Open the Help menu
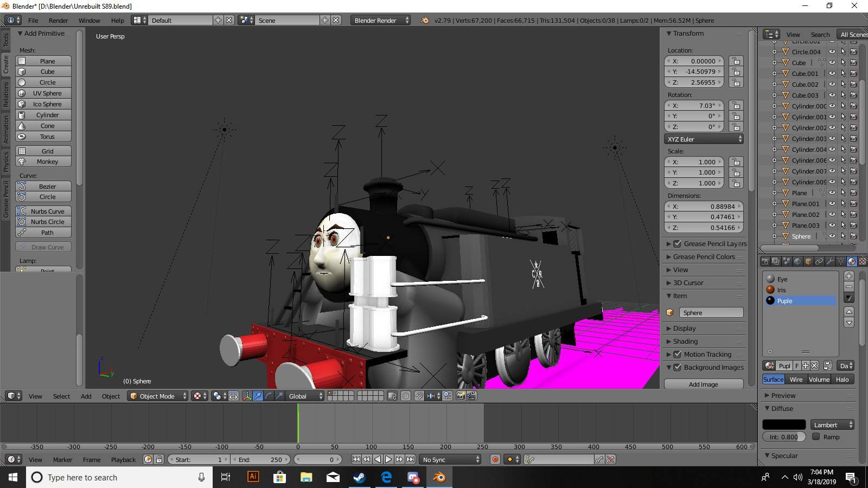Image resolution: width=868 pixels, height=488 pixels. coord(118,20)
